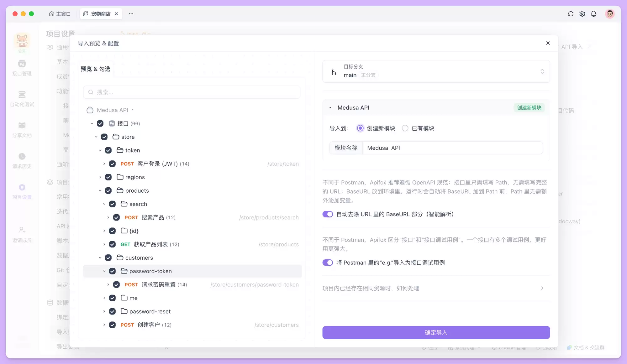Click the store folder icon
This screenshot has width=627, height=364.
pos(116,137)
